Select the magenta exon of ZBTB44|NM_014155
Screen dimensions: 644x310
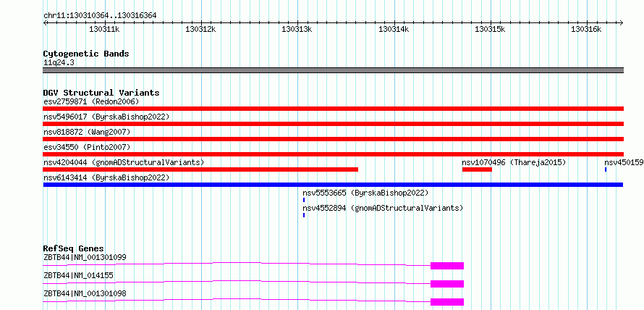[447, 284]
